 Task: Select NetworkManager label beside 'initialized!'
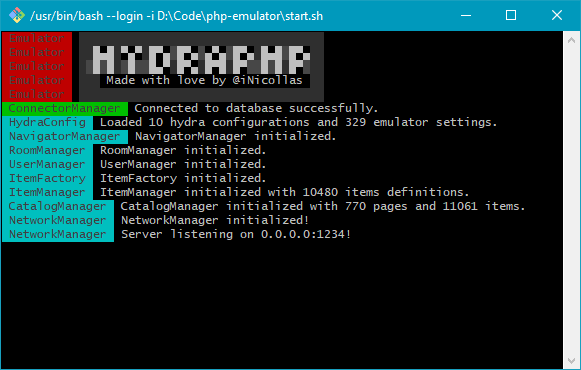(58, 221)
